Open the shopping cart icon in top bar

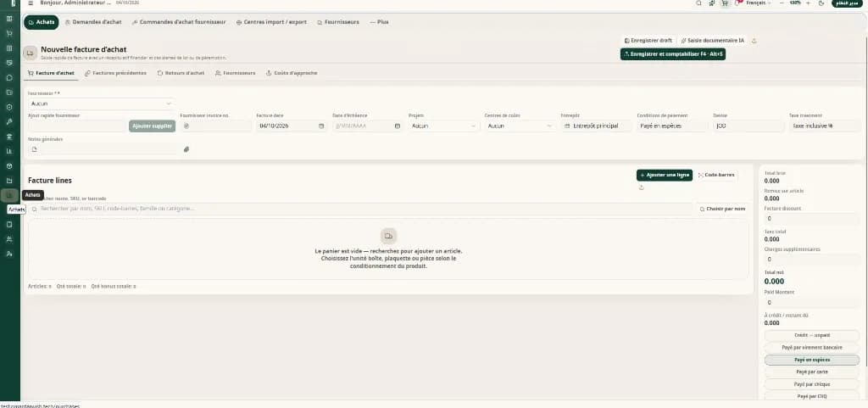point(724,3)
